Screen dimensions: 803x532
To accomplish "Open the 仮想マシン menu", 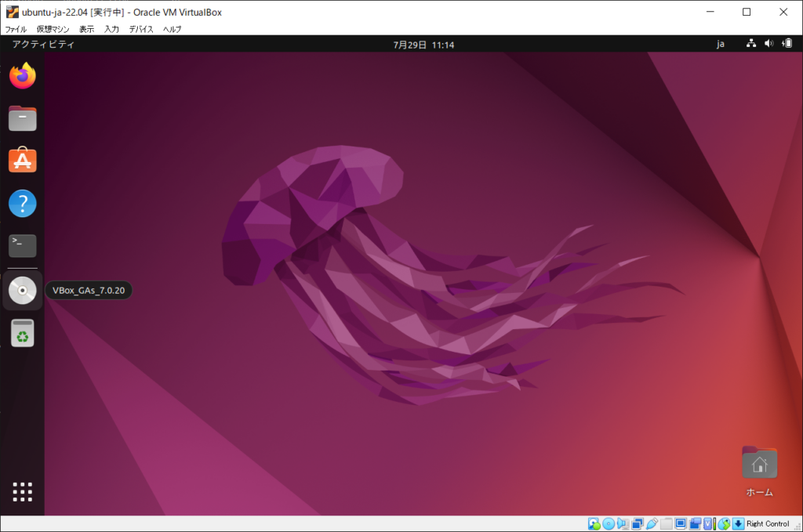I will [x=53, y=29].
